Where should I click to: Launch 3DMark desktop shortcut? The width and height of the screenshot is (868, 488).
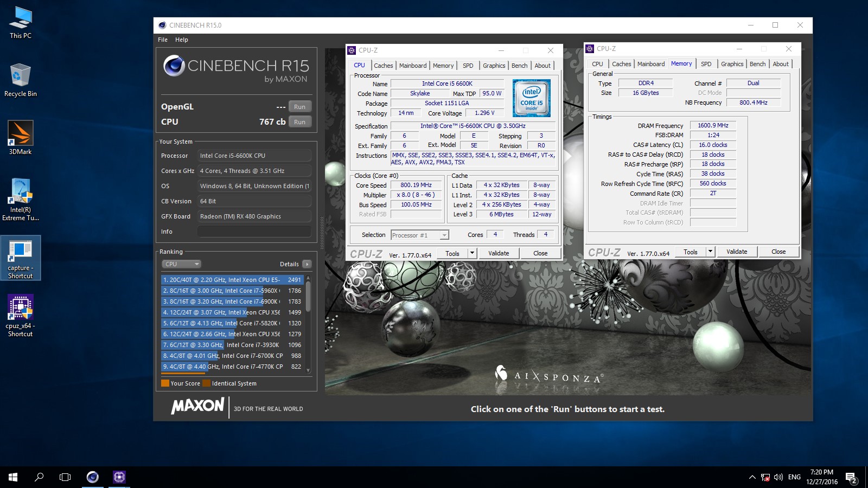[x=21, y=138]
